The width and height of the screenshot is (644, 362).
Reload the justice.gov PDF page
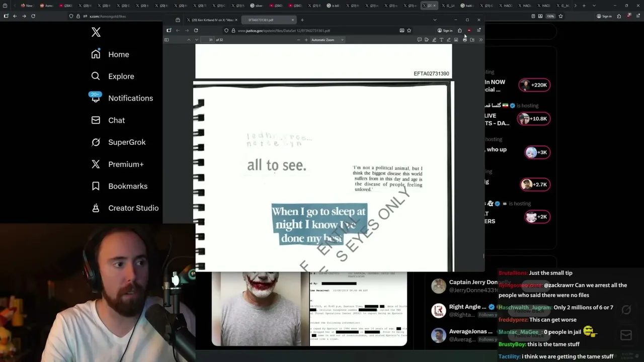(196, 30)
